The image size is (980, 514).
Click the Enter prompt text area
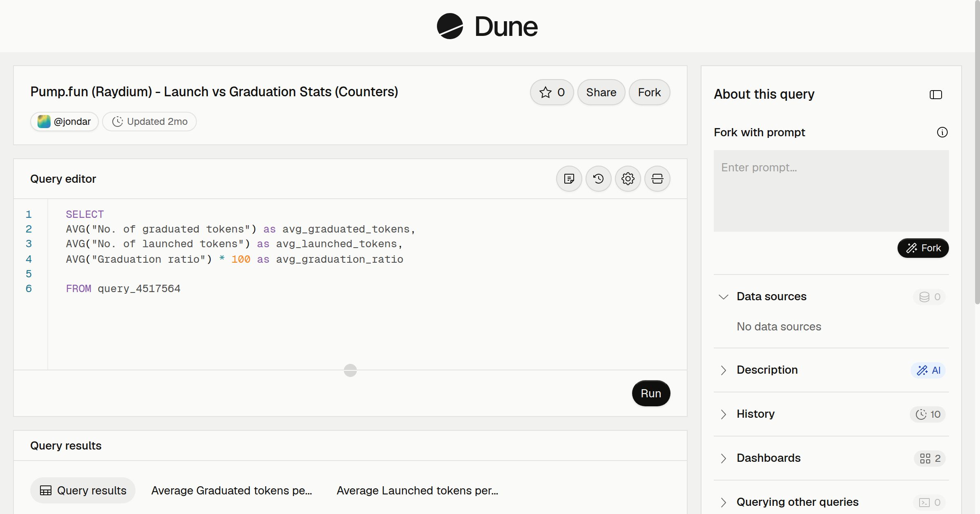pyautogui.click(x=831, y=191)
